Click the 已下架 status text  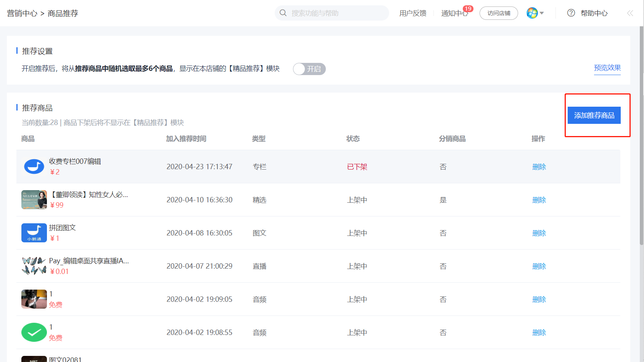[x=357, y=167]
